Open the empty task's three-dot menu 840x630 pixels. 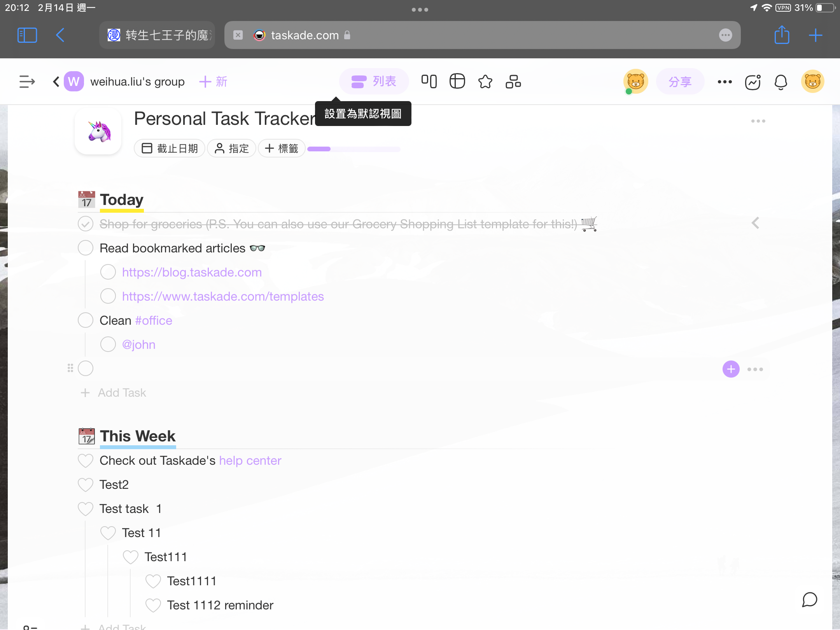click(755, 369)
